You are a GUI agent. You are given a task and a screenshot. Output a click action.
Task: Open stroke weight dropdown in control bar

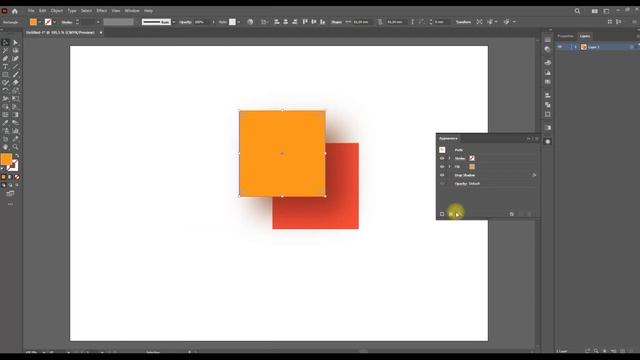[x=98, y=22]
